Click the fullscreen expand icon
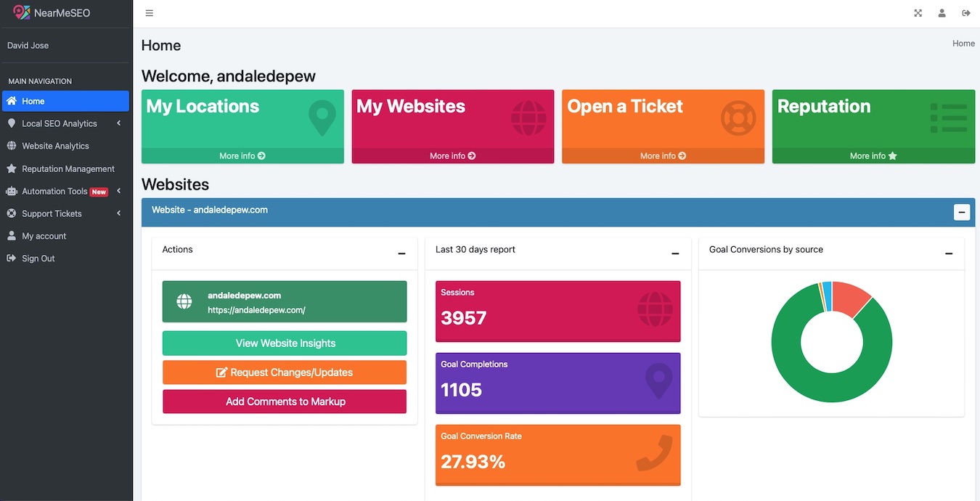980x501 pixels. coord(918,13)
